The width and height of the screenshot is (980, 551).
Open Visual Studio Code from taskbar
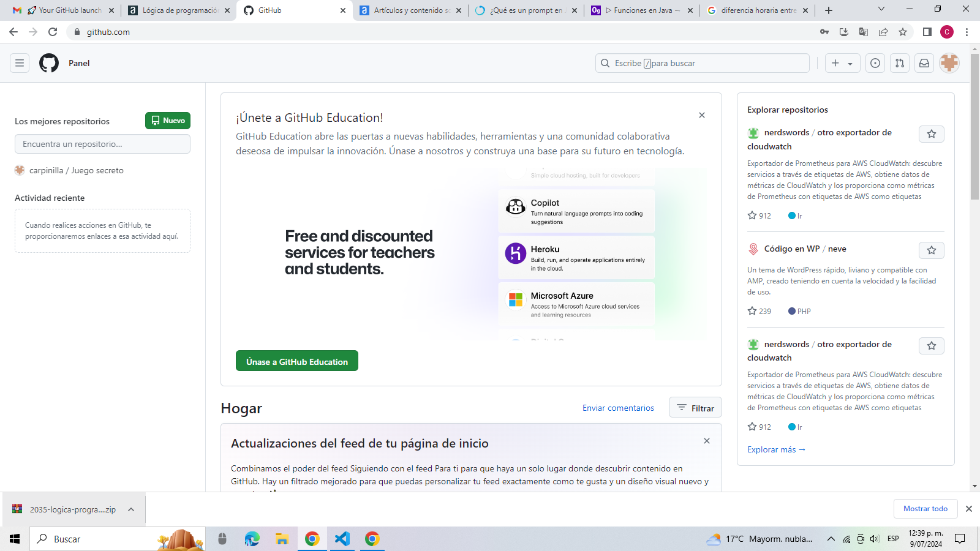(x=342, y=539)
